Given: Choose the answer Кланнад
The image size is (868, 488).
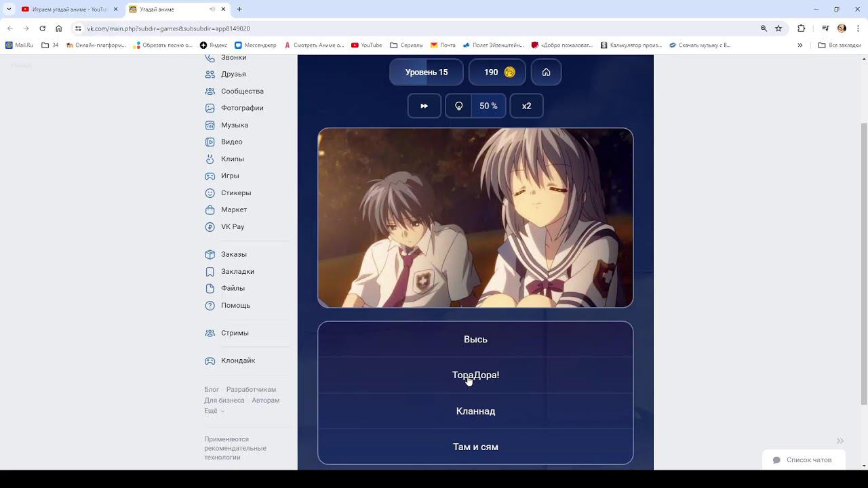Looking at the screenshot, I should (x=475, y=411).
